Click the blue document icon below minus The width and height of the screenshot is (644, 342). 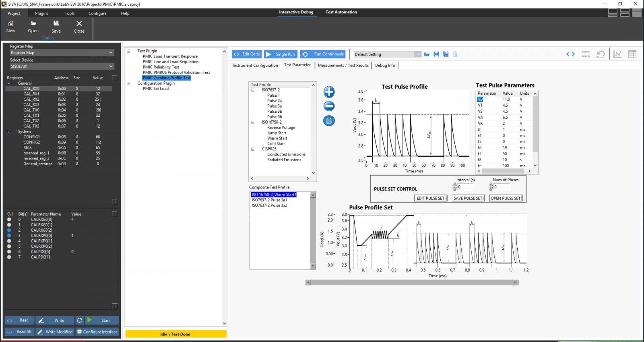pyautogui.click(x=329, y=120)
